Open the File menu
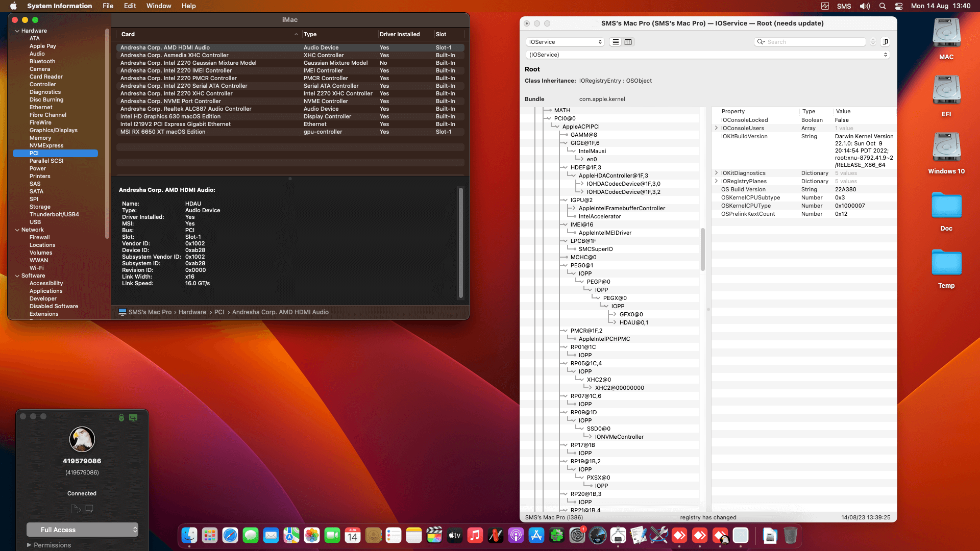 pyautogui.click(x=108, y=6)
